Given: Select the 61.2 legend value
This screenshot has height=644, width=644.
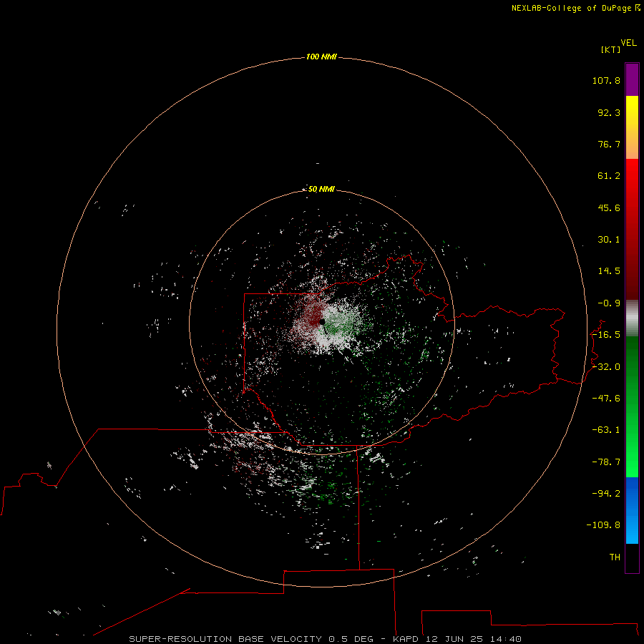Looking at the screenshot, I should [x=609, y=176].
